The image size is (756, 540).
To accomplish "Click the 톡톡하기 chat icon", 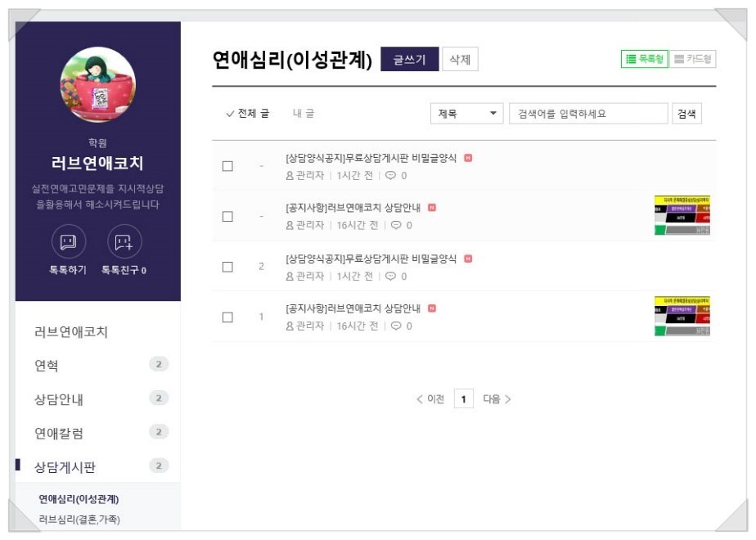I will point(69,241).
